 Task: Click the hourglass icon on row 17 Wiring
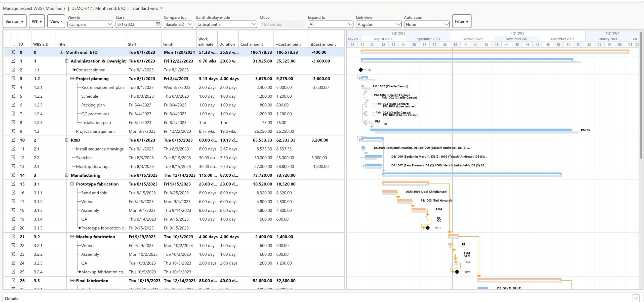pyautogui.click(x=13, y=201)
